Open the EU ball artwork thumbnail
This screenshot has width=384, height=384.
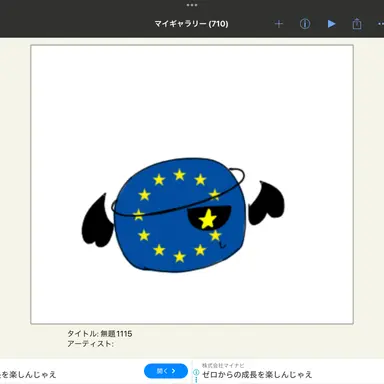(x=192, y=184)
